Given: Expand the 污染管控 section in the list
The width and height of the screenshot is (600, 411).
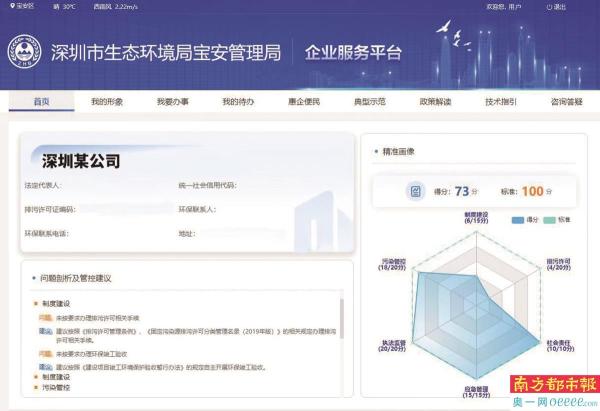Looking at the screenshot, I should 55,387.
